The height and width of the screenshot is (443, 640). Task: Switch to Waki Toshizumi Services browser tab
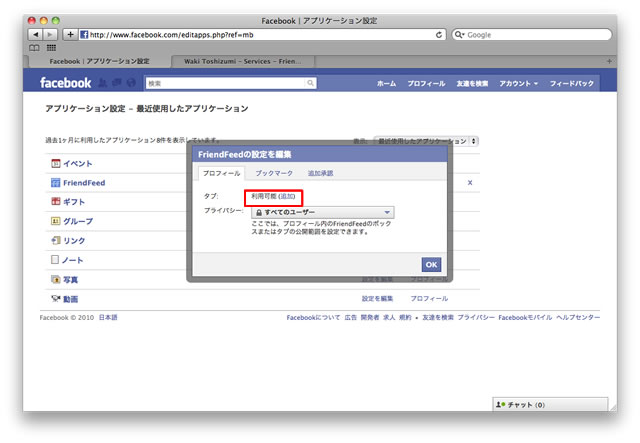pyautogui.click(x=243, y=61)
